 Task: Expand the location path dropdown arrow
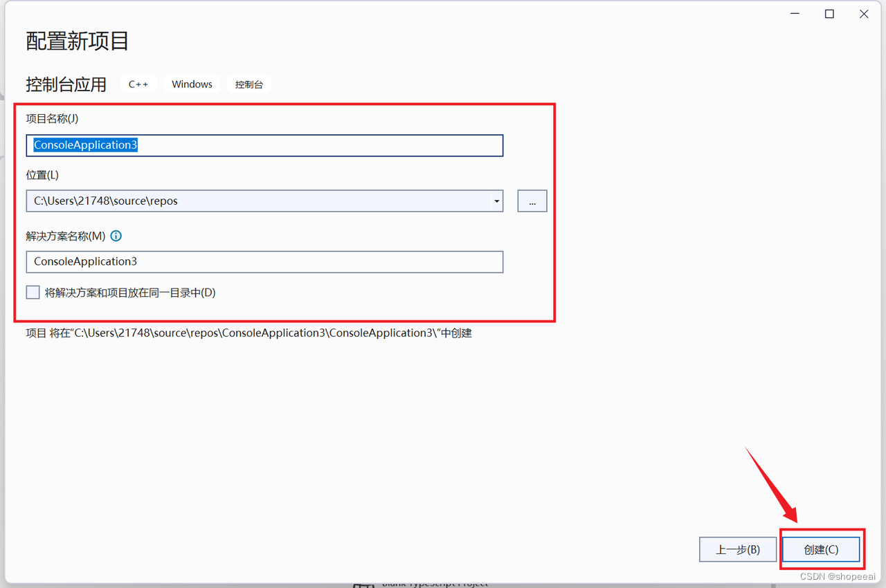point(496,201)
